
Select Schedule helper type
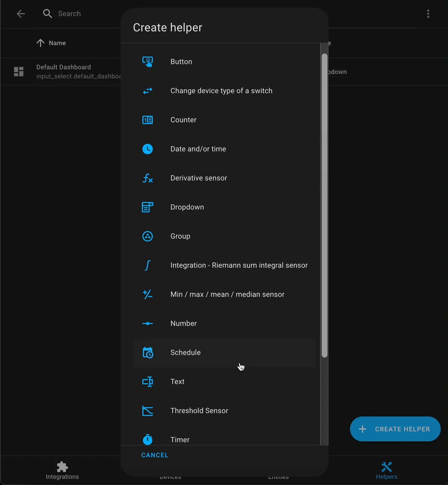coord(224,353)
